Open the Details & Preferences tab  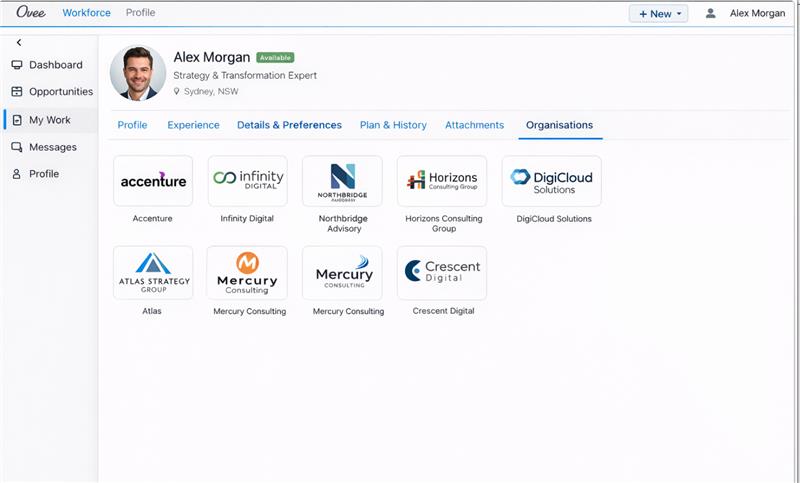(x=289, y=125)
